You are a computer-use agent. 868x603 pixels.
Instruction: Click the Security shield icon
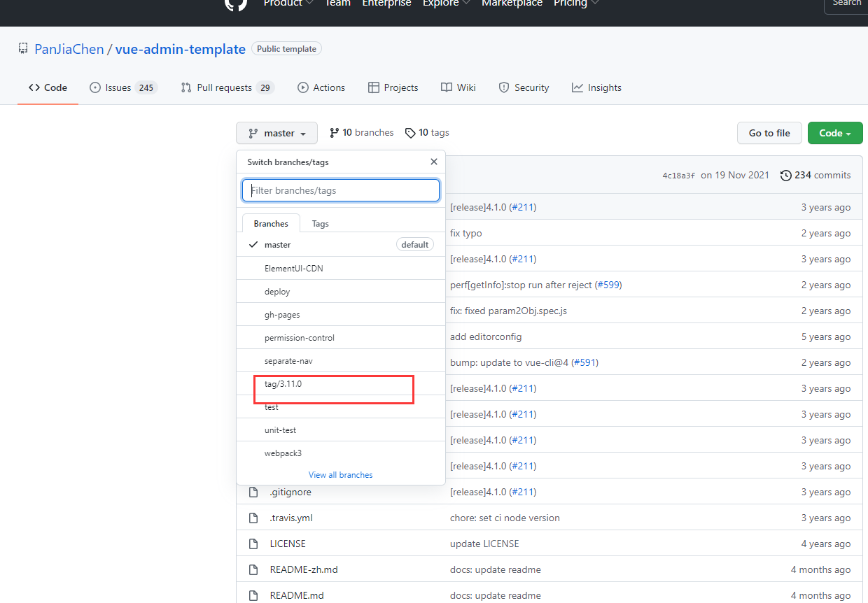coord(505,87)
